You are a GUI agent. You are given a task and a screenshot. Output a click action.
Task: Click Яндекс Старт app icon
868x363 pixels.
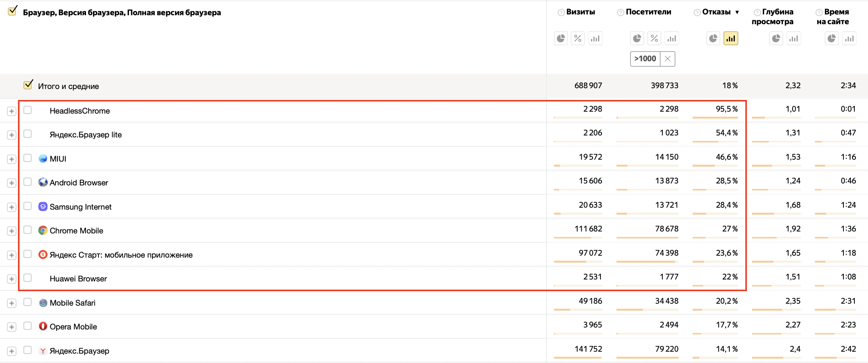(x=43, y=254)
